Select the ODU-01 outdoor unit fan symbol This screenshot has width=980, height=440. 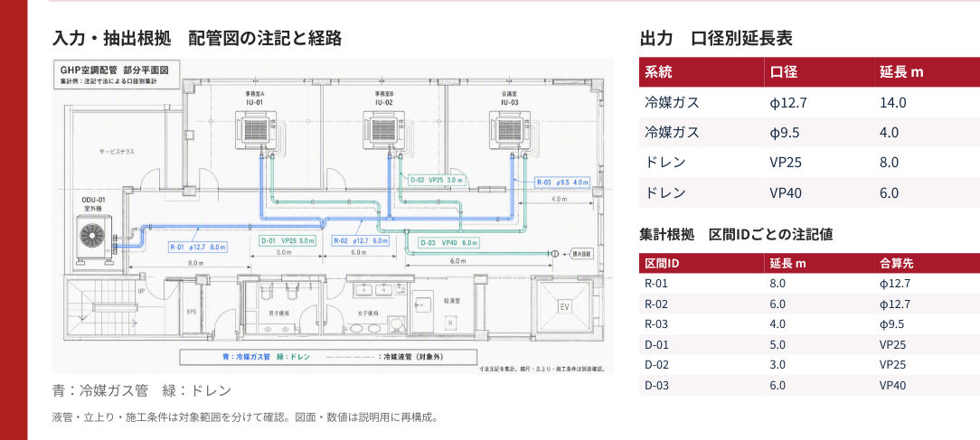[94, 234]
